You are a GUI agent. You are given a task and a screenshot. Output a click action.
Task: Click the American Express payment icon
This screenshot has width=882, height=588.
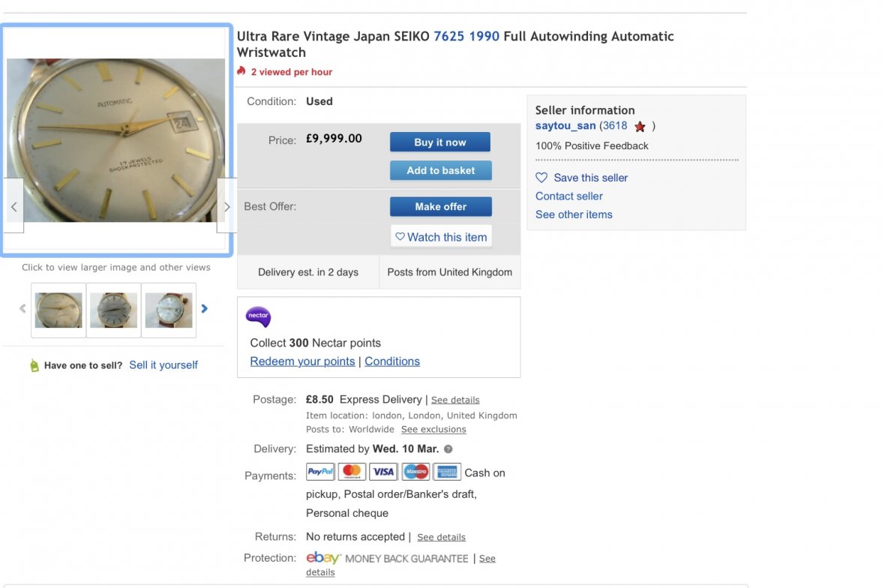(447, 472)
